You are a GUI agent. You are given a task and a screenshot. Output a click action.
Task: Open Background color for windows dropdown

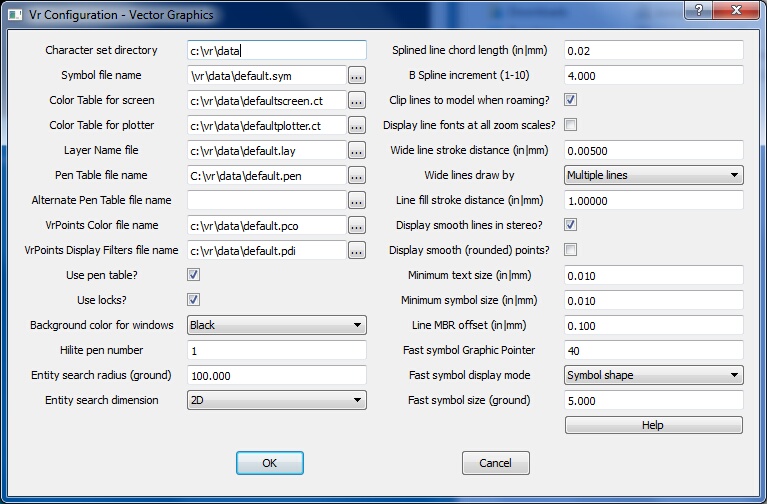[277, 325]
